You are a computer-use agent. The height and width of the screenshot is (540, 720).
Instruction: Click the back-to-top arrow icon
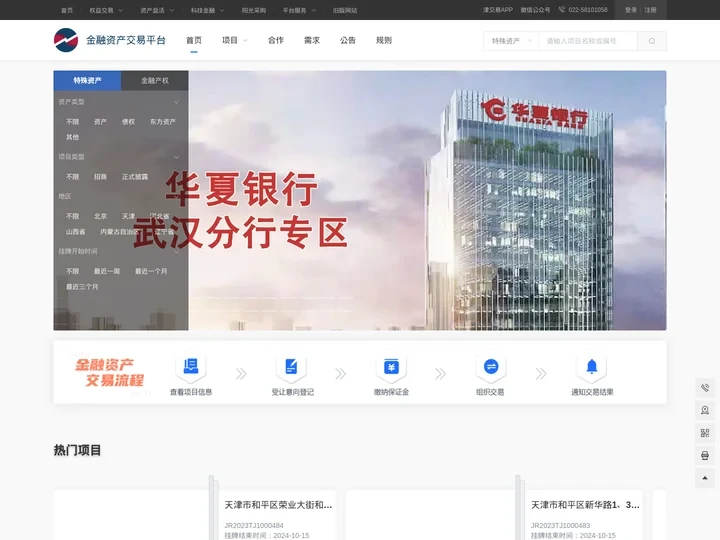(705, 478)
